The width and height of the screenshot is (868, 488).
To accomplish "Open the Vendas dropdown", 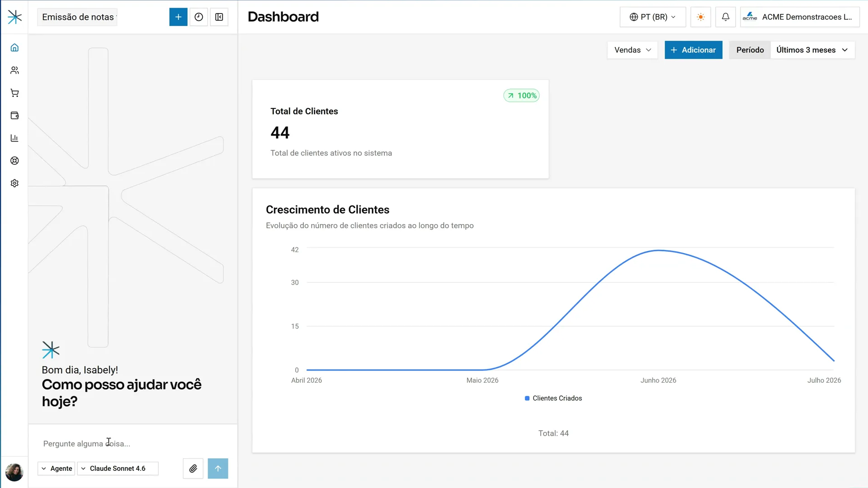I will click(632, 50).
